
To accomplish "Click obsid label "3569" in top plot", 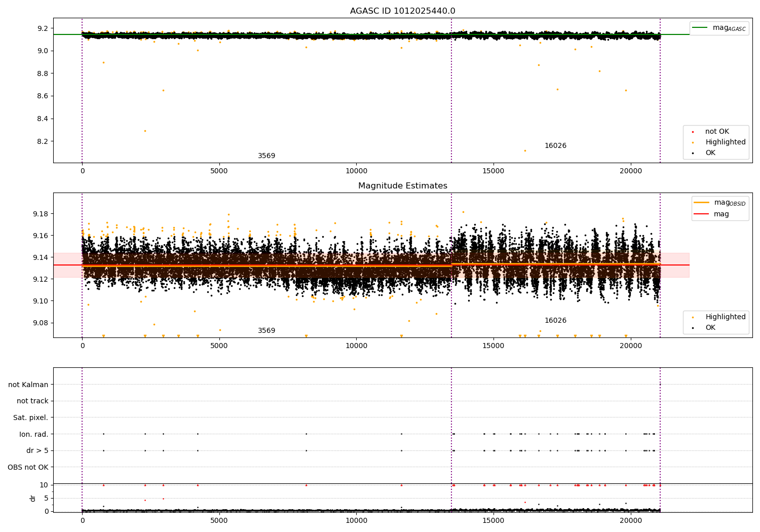I will coord(267,156).
